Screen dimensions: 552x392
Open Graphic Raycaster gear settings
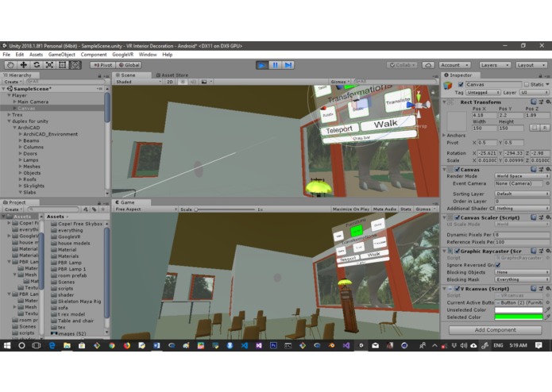pos(548,251)
